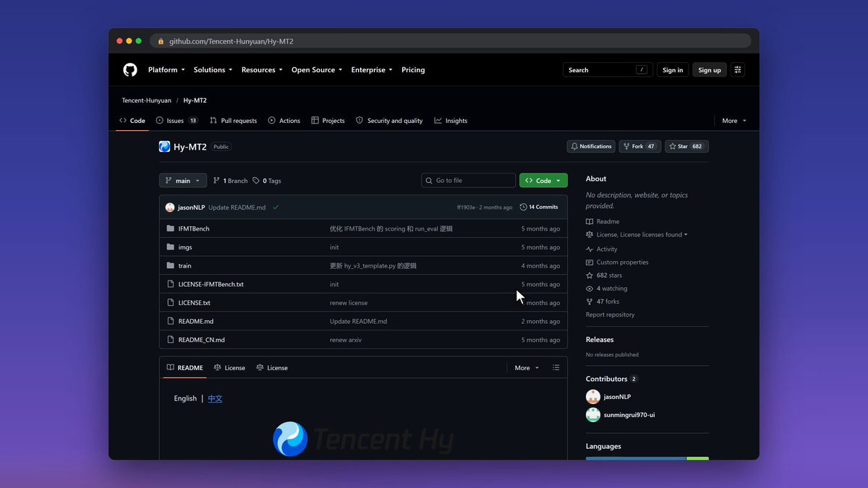
Task: Fork the Hy-MT2 repository
Action: click(x=639, y=147)
